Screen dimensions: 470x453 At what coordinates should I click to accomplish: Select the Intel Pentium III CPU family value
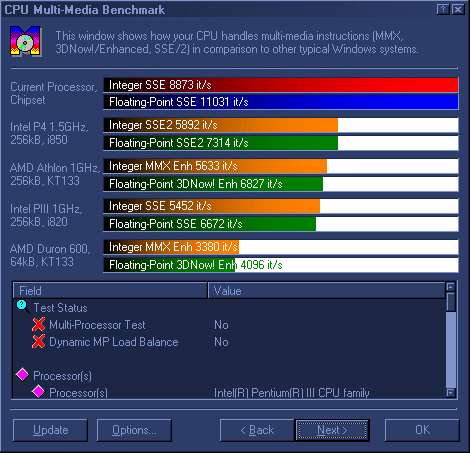tap(292, 393)
